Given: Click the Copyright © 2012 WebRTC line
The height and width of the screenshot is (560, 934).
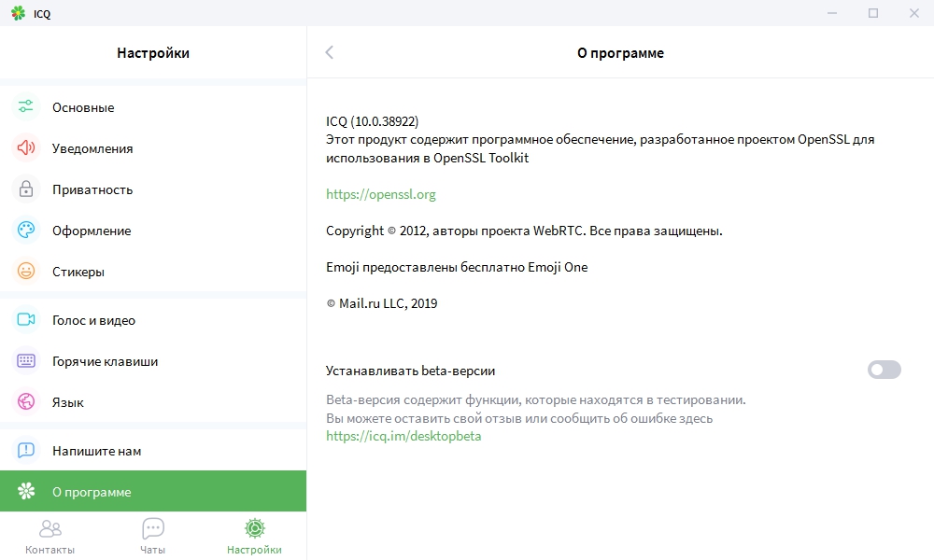Looking at the screenshot, I should coord(524,231).
